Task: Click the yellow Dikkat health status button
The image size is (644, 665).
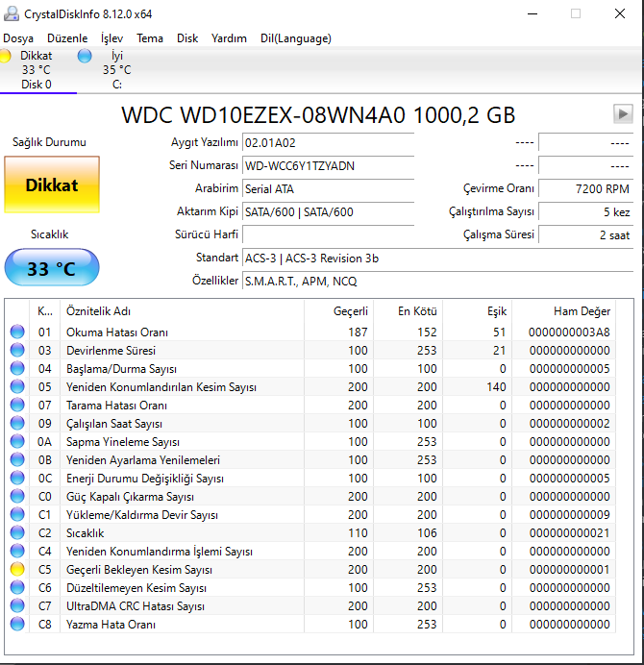Action: pyautogui.click(x=52, y=185)
